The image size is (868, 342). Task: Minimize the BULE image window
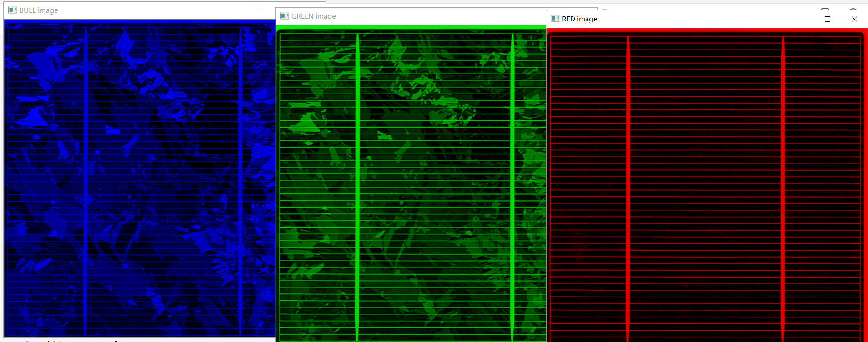tap(259, 10)
